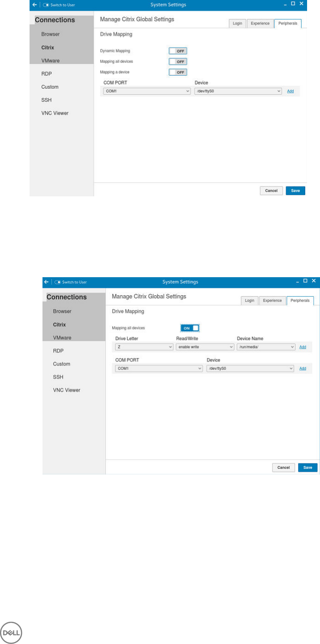Click the Add link on the lower window COM PORT row
This screenshot has width=320, height=644.
(x=303, y=368)
